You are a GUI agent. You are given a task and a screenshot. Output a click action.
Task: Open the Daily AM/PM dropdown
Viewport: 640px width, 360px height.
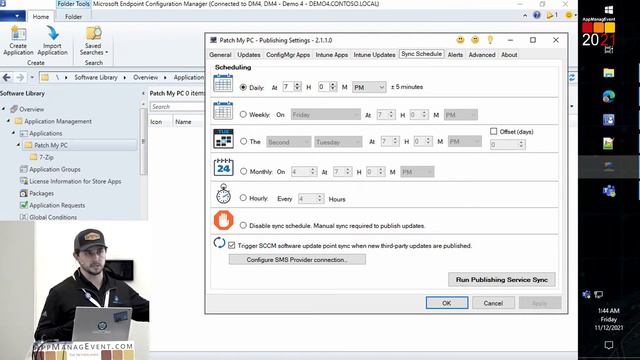tap(369, 87)
